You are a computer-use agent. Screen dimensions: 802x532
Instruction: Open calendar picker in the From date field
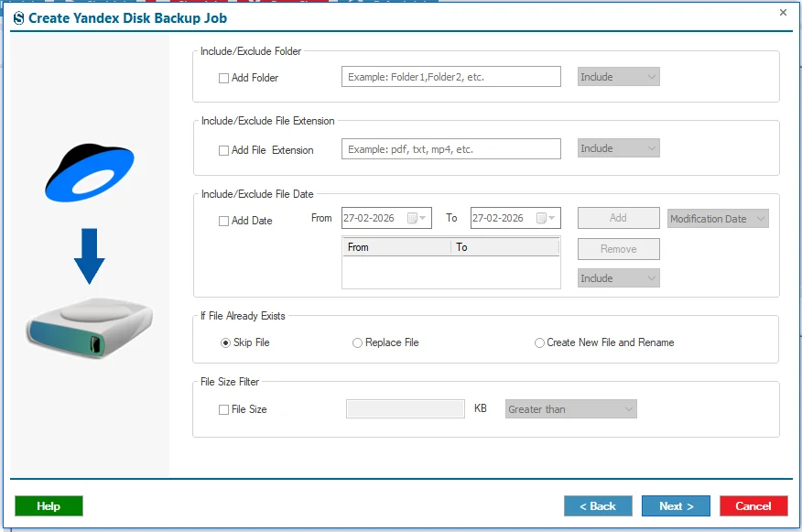pos(417,219)
